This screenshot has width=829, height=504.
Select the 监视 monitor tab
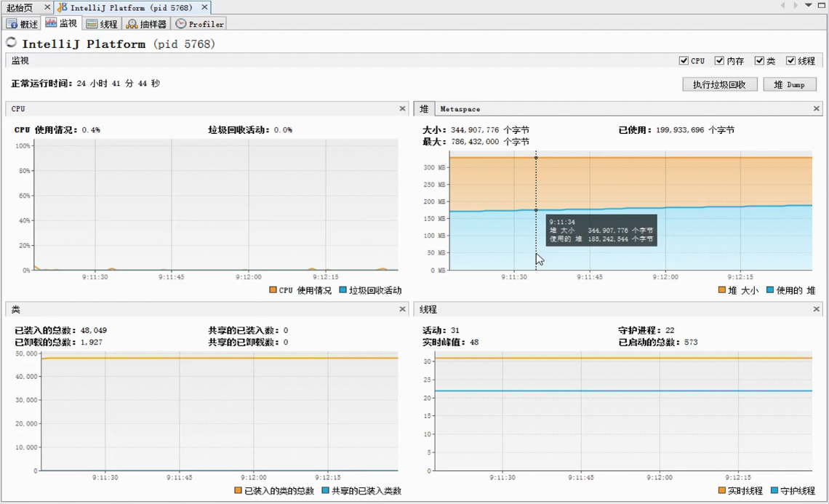tap(61, 23)
